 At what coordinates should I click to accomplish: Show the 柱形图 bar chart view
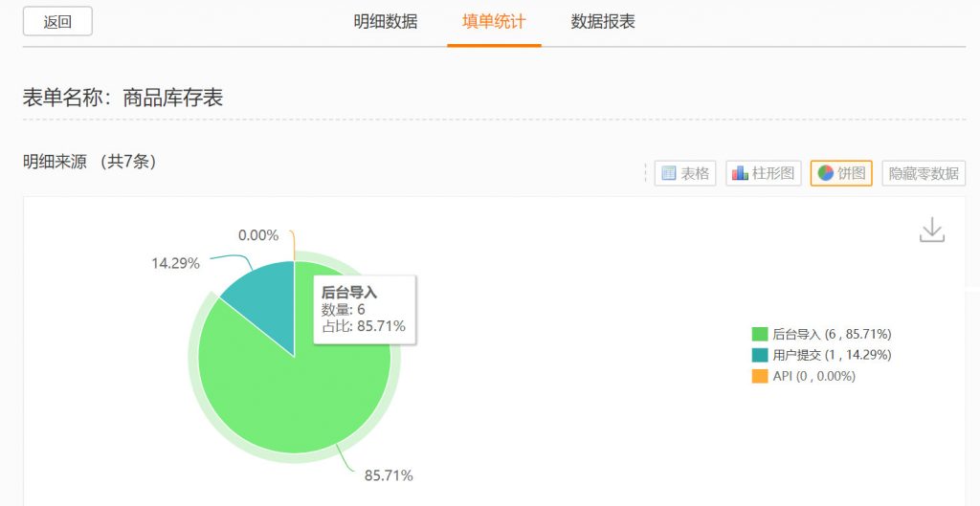(764, 173)
